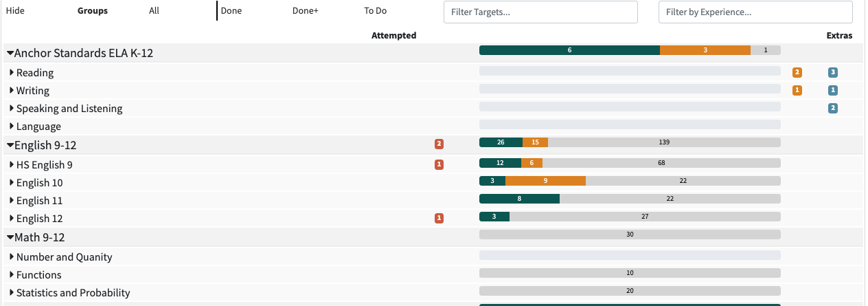Image resolution: width=868 pixels, height=306 pixels.
Task: Expand the English 10 row
Action: tap(12, 182)
